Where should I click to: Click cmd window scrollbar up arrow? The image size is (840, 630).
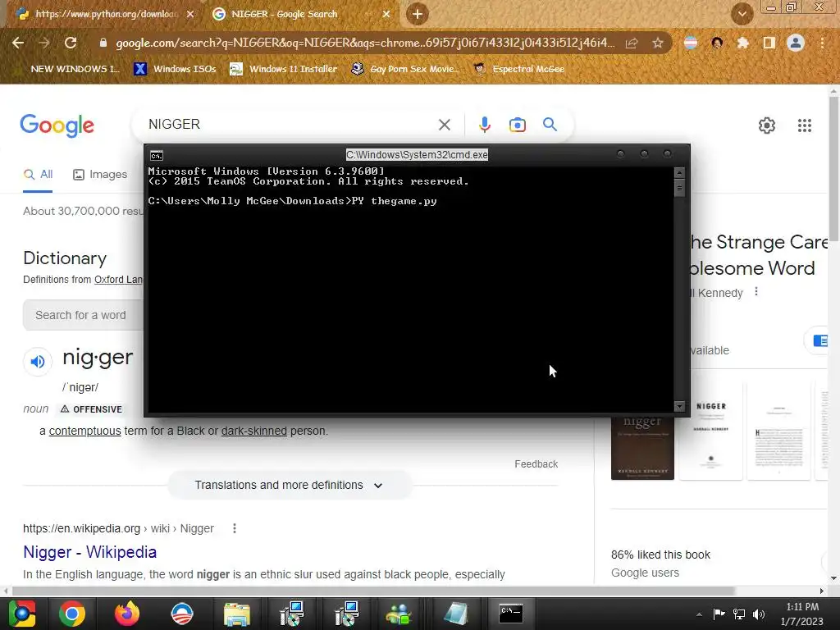coord(679,173)
